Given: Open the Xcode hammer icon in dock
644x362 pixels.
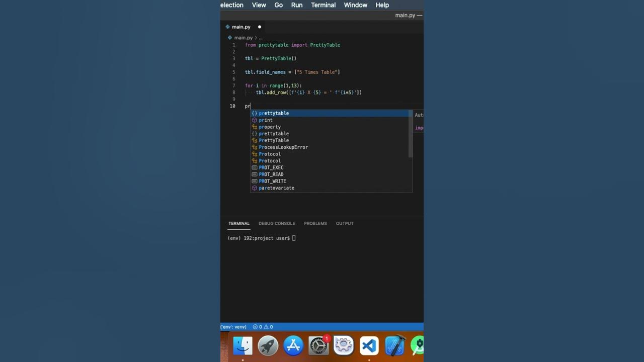Looking at the screenshot, I should coord(394,346).
